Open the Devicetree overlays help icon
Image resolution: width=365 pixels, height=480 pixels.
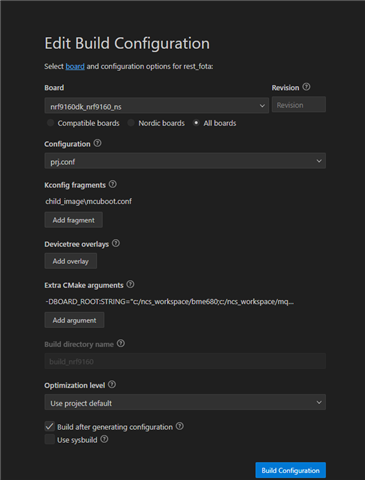[116, 243]
